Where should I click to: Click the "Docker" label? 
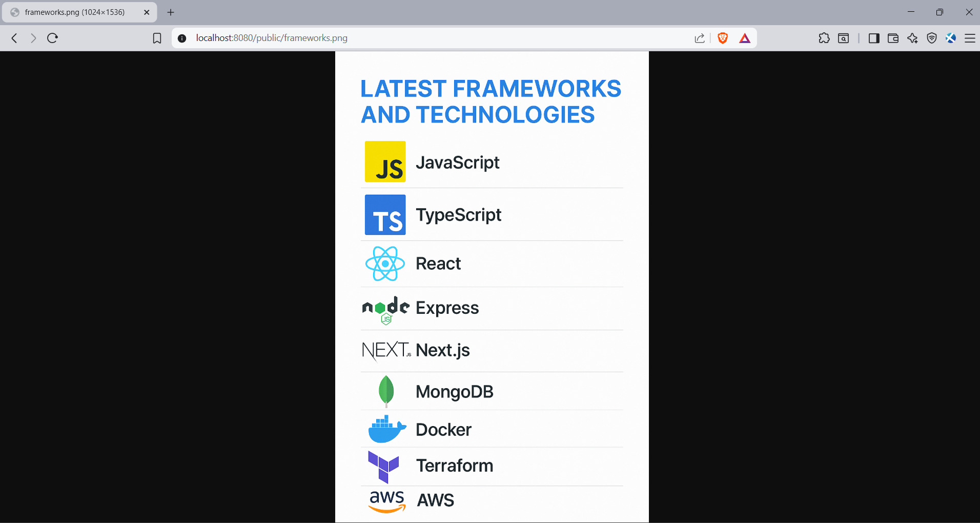pos(443,430)
